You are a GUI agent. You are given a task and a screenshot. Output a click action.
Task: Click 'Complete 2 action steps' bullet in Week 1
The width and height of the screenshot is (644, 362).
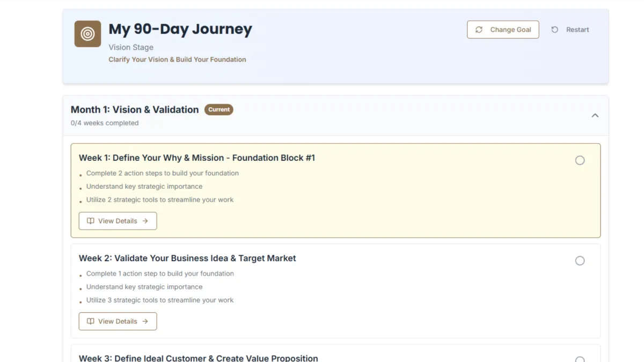tap(163, 173)
